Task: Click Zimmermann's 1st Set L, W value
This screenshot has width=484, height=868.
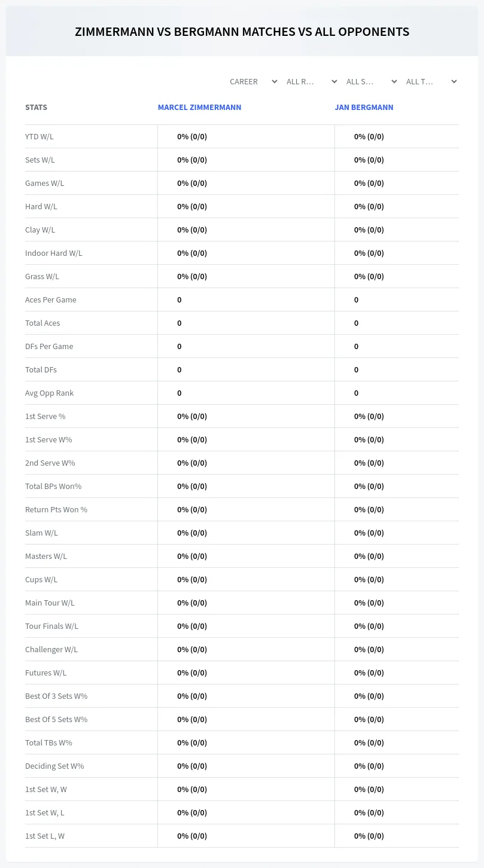Action: 192,836
